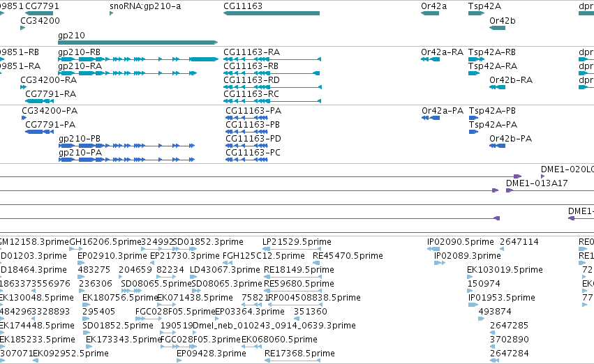
Task: Open the RE18149.5prime EST
Action: point(292,277)
